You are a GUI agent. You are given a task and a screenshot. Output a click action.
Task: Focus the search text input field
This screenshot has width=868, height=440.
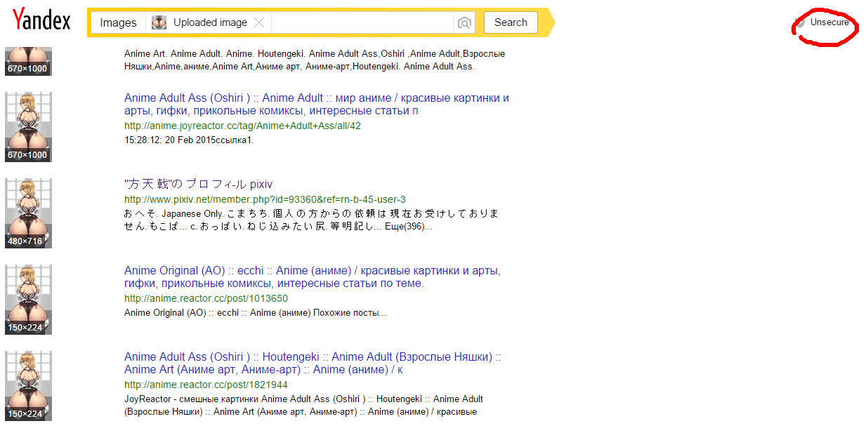(362, 22)
